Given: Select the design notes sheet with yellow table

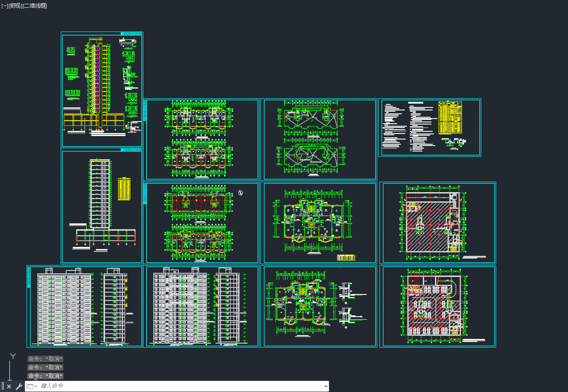Looking at the screenshot, I should pos(430,128).
